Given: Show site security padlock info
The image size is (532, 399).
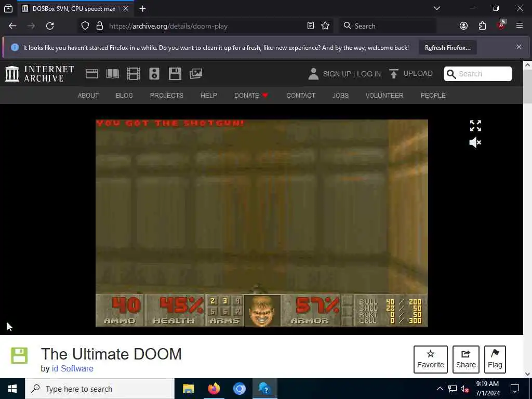Looking at the screenshot, I should click(99, 26).
